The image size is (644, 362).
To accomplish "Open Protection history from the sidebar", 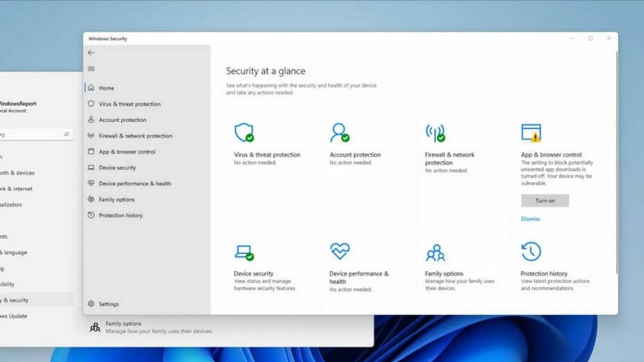I will [x=121, y=215].
